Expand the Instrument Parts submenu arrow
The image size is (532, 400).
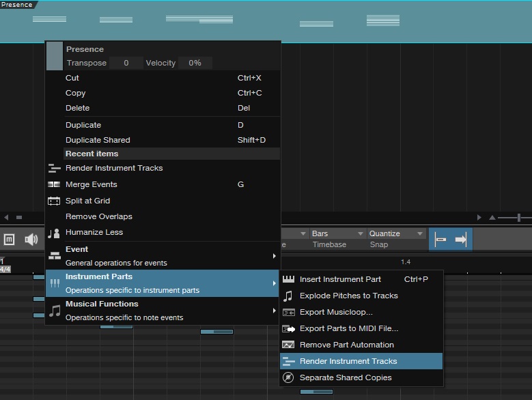274,283
